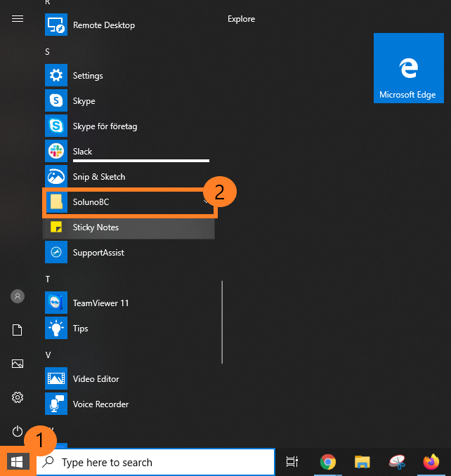Open TeamViewer 11 icon
This screenshot has height=476, width=451.
point(56,303)
